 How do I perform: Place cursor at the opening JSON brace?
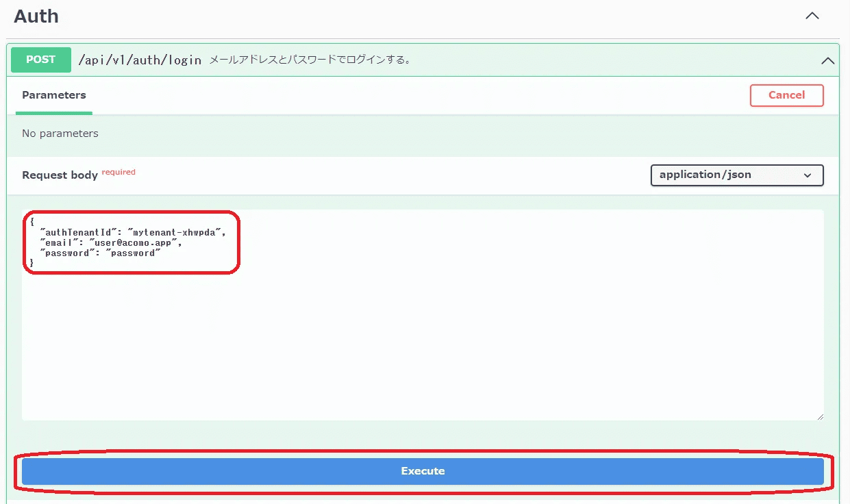point(32,222)
